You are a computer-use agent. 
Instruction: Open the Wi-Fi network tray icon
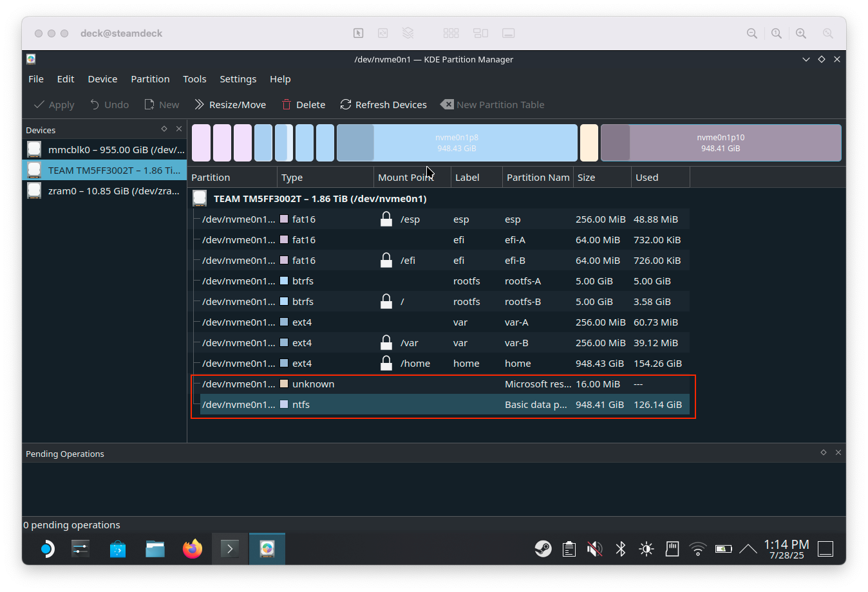coord(697,549)
